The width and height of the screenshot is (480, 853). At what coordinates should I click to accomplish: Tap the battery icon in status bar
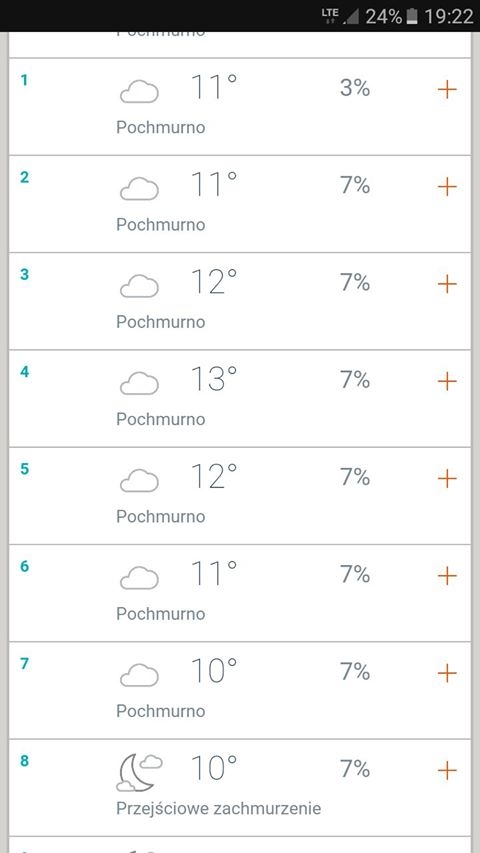pyautogui.click(x=412, y=16)
